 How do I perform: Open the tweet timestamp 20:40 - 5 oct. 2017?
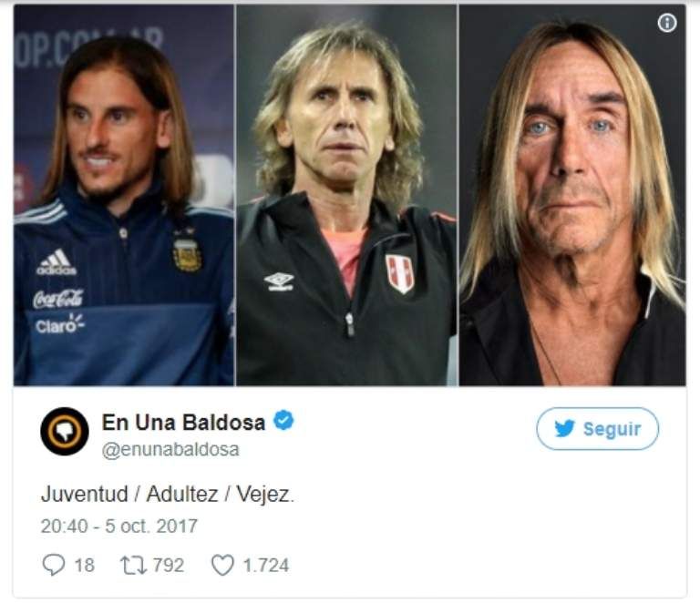click(118, 526)
